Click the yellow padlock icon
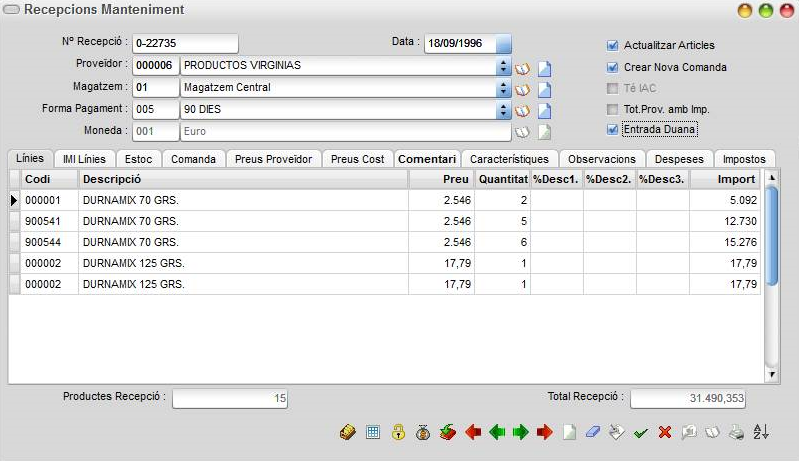 398,432
